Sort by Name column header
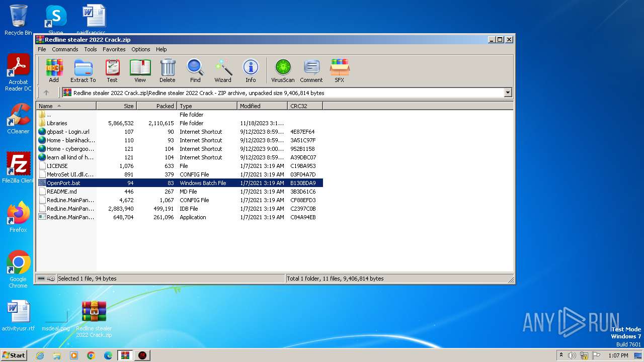644x362 pixels. pyautogui.click(x=66, y=106)
